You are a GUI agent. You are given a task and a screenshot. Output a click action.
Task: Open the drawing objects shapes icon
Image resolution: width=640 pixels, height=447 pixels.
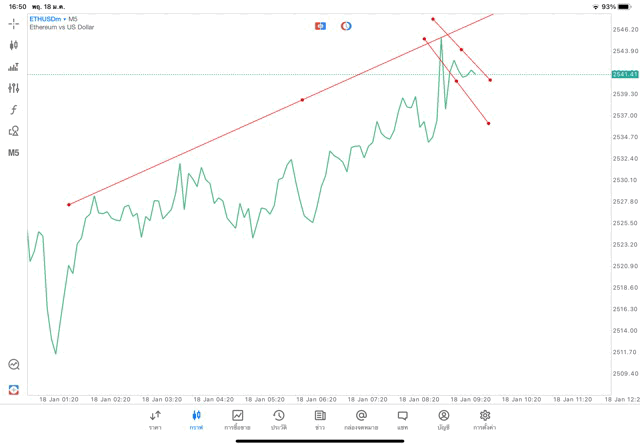click(x=14, y=131)
